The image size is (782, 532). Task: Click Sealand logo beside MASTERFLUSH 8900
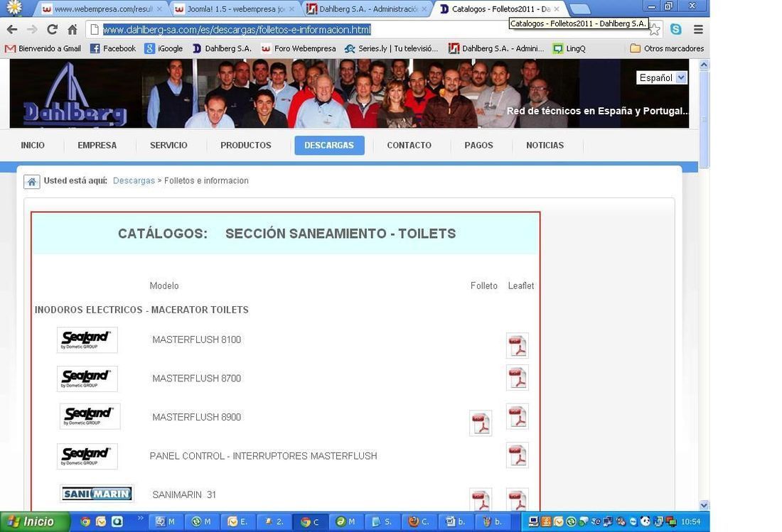(x=90, y=416)
